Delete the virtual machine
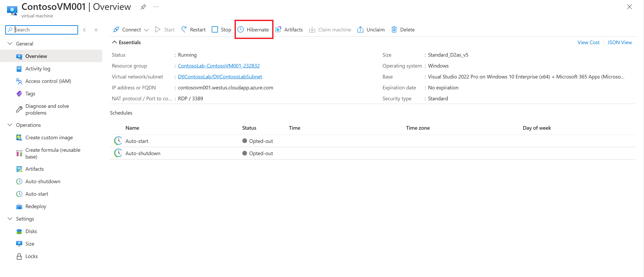The height and width of the screenshot is (277, 644). click(x=403, y=30)
